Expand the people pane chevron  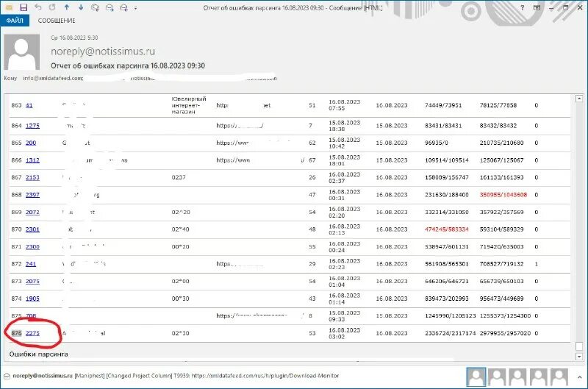pyautogui.click(x=579, y=377)
